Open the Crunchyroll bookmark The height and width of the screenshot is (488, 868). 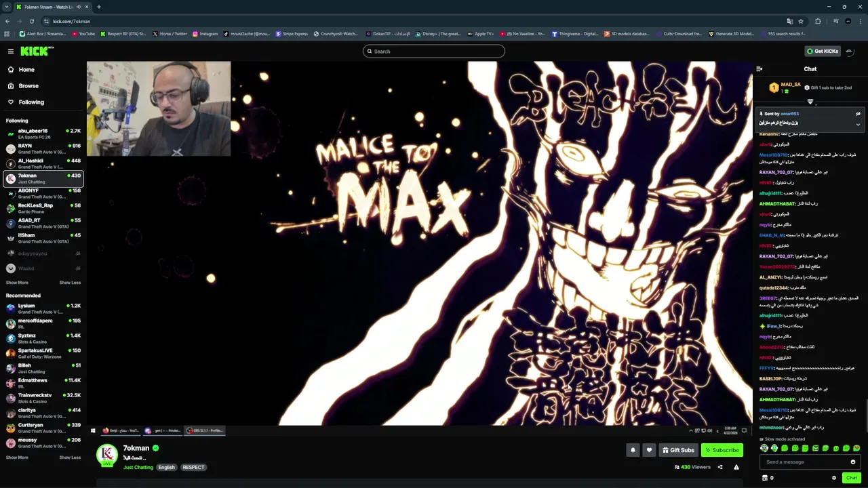[x=336, y=34]
